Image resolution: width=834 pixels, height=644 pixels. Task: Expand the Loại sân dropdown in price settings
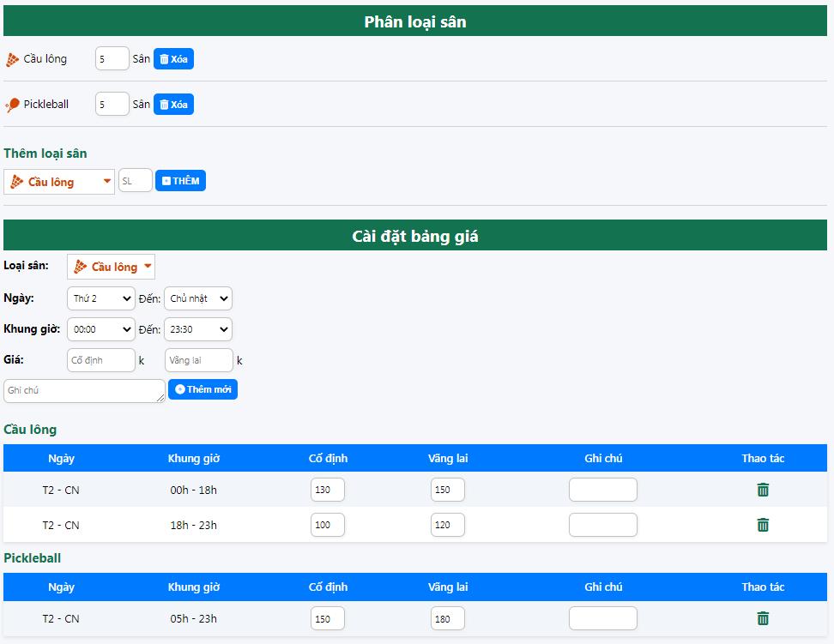point(112,267)
